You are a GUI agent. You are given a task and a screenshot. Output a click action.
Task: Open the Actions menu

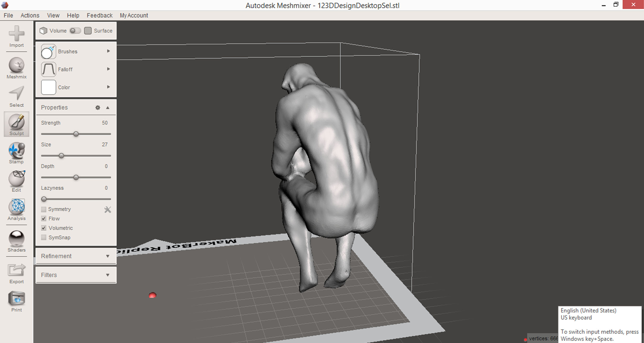pos(30,15)
